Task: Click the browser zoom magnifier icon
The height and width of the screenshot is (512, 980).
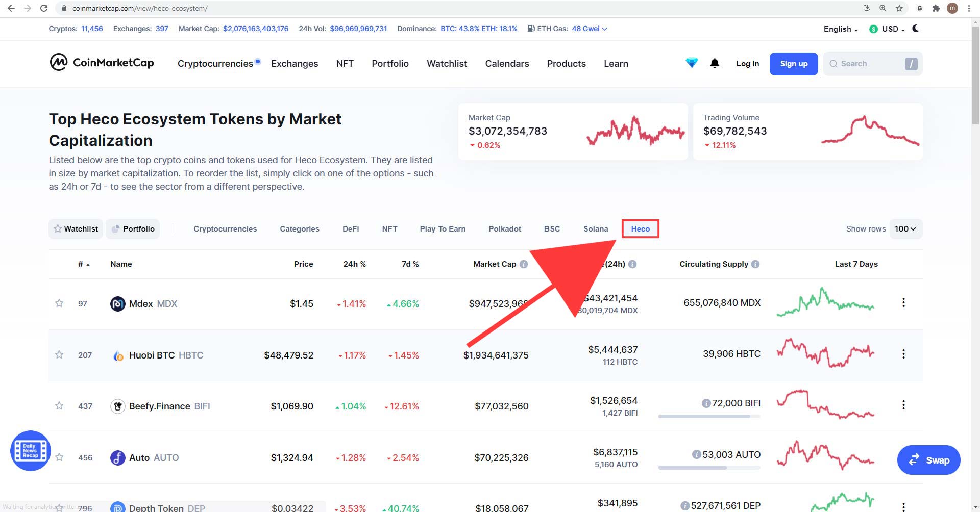Action: [x=883, y=8]
